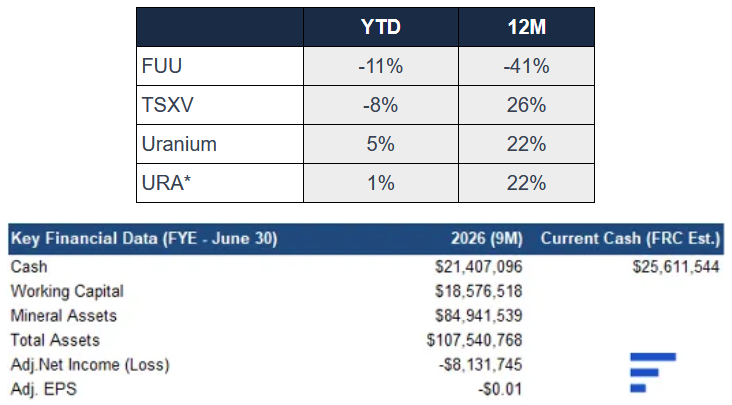The image size is (732, 405).
Task: Click the URA* row label
Action: coord(166,183)
